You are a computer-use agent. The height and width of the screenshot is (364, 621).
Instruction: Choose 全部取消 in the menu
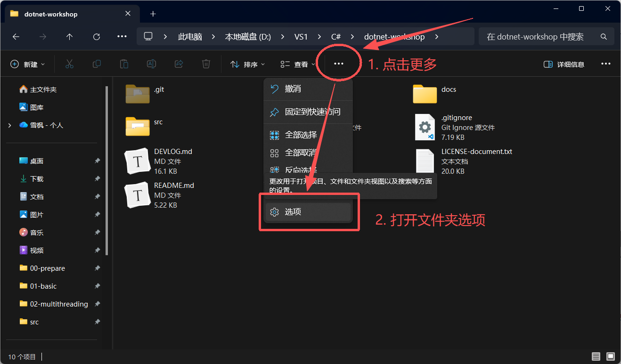308,153
